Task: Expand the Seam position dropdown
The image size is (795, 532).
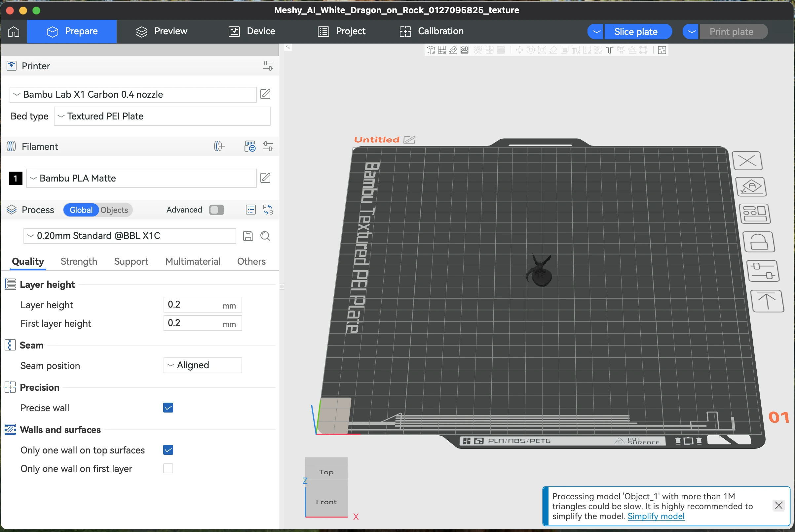Action: [x=203, y=365]
